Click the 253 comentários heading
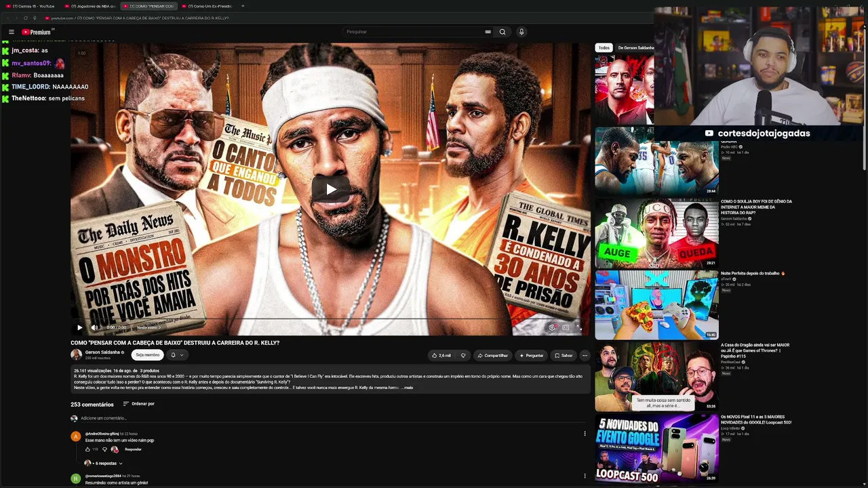This screenshot has width=868, height=488. [x=92, y=405]
